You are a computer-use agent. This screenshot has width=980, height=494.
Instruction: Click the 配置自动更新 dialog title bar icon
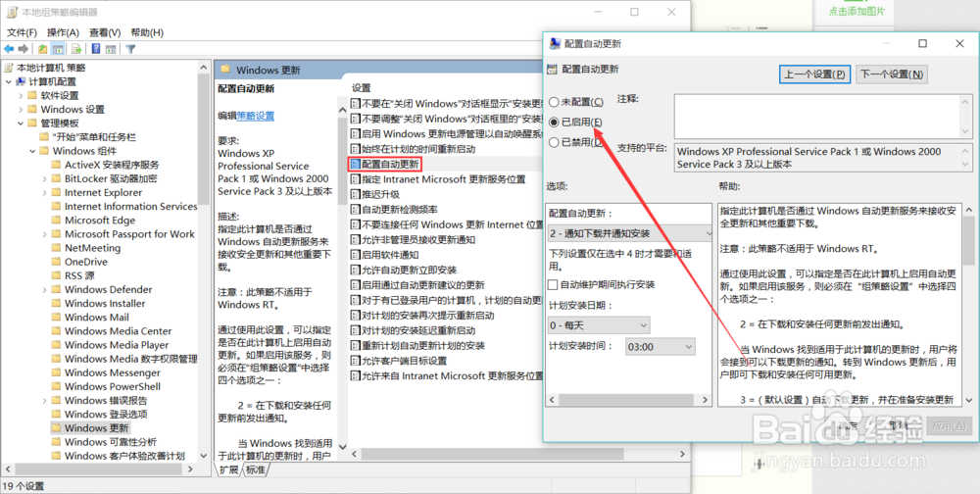(x=555, y=43)
